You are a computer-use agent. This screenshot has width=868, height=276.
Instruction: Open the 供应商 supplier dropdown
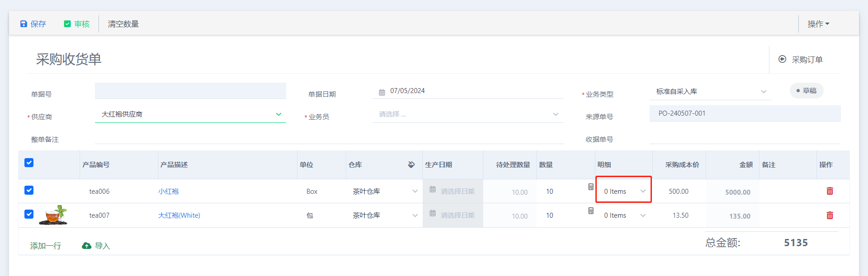click(x=190, y=114)
